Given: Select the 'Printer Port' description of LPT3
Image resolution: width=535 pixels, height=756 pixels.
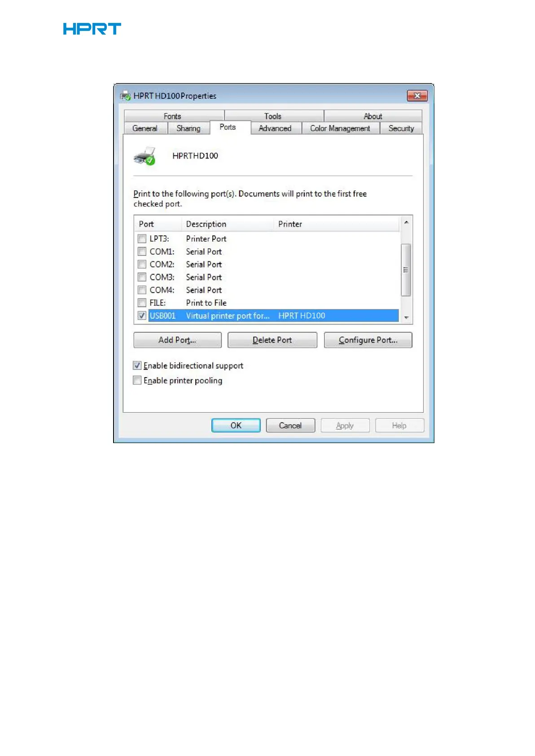Looking at the screenshot, I should point(206,238).
